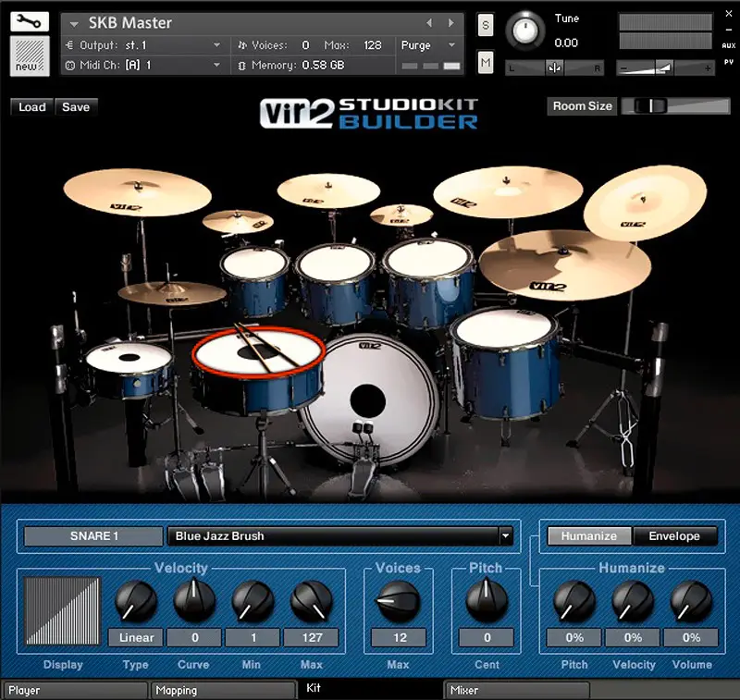This screenshot has width=740, height=700.
Task: Click the Voices Max 12 value field
Action: point(399,638)
